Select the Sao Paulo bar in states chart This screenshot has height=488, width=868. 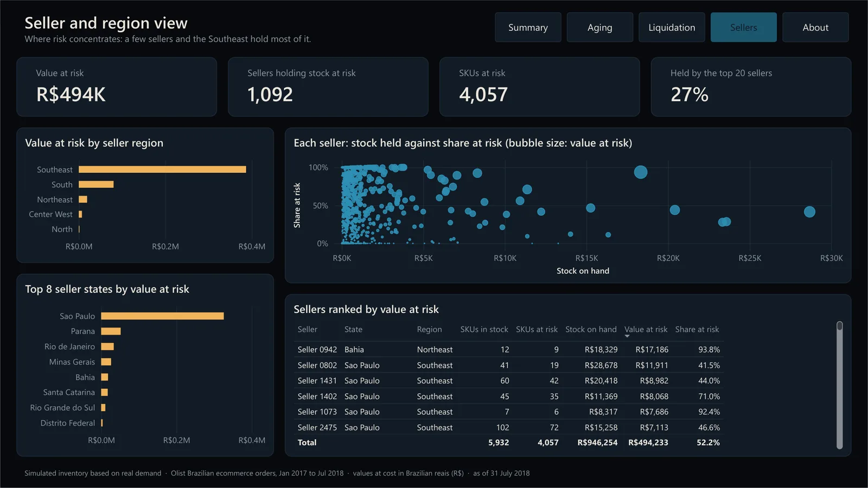pos(162,316)
